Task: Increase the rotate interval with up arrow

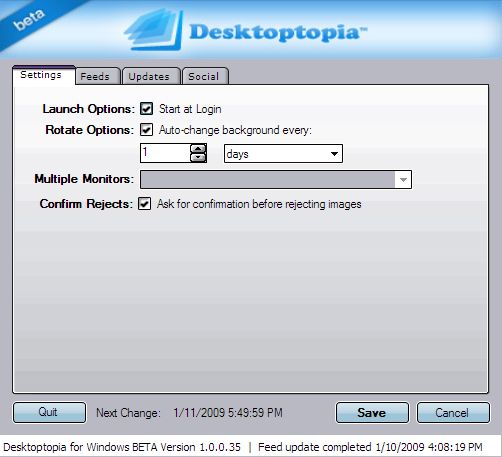Action: [x=198, y=149]
